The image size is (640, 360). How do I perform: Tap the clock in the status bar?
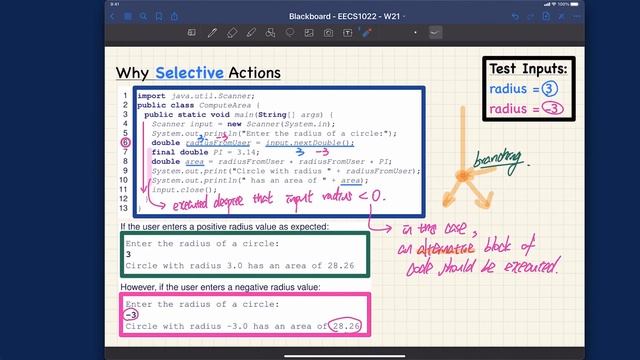[115, 4]
